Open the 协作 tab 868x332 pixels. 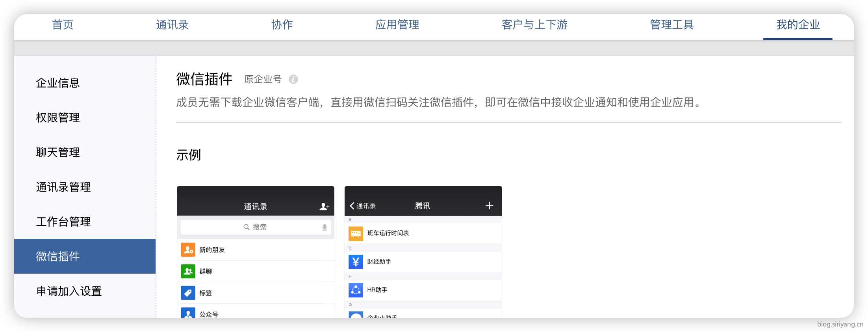[x=282, y=25]
